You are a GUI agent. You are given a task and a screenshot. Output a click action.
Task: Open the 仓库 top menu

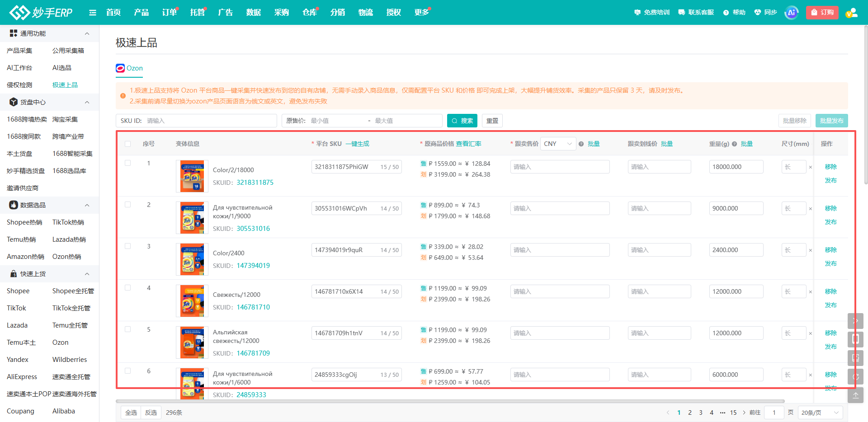point(310,13)
